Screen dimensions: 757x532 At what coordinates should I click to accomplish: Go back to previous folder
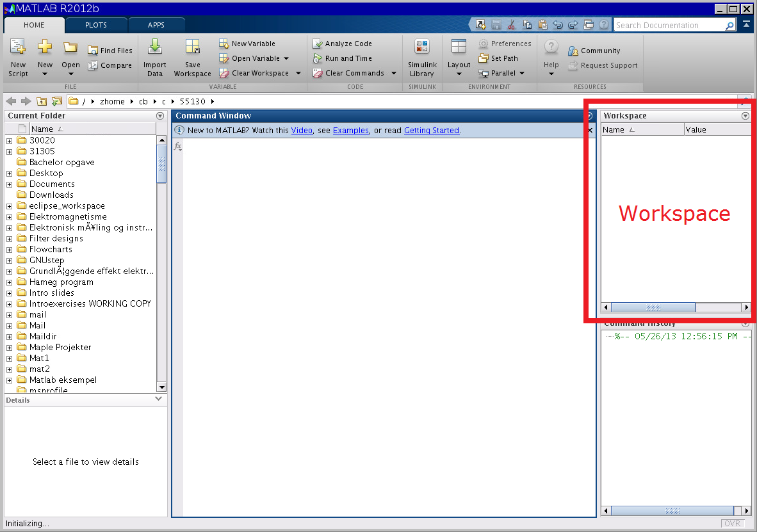(11, 101)
